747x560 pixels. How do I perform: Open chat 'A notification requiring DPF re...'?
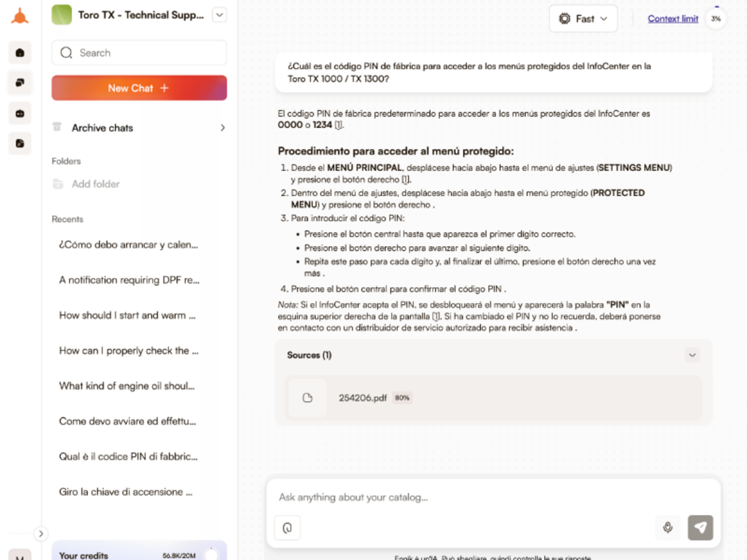129,280
